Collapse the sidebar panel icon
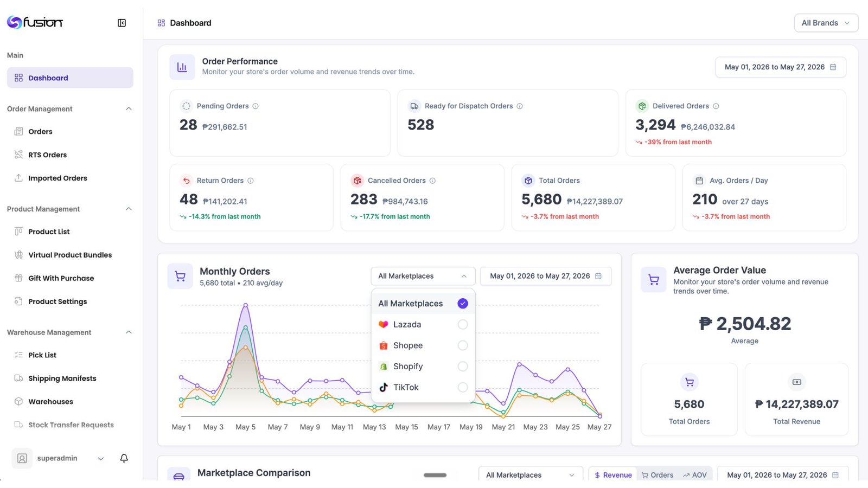This screenshot has height=488, width=868. (122, 23)
